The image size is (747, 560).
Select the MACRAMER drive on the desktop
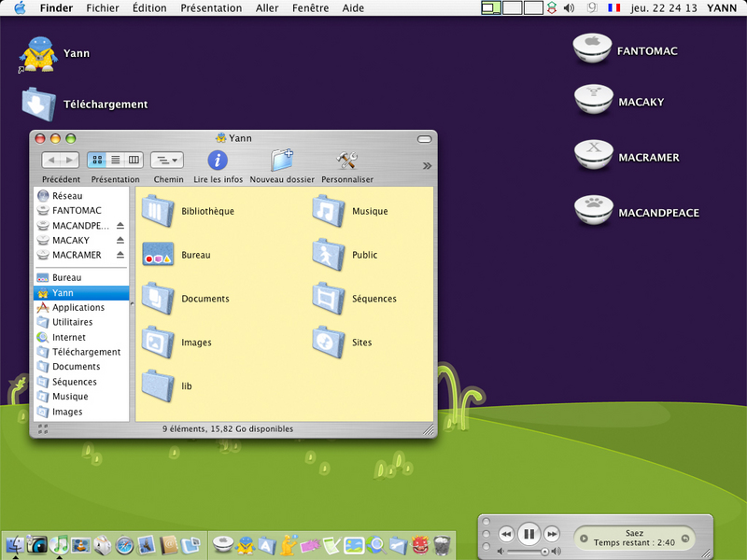tap(593, 155)
